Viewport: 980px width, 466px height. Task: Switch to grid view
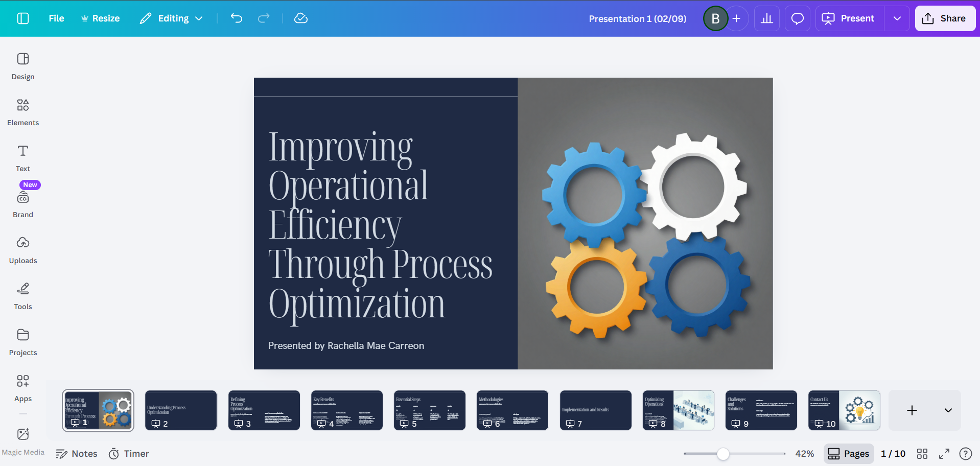pos(922,454)
